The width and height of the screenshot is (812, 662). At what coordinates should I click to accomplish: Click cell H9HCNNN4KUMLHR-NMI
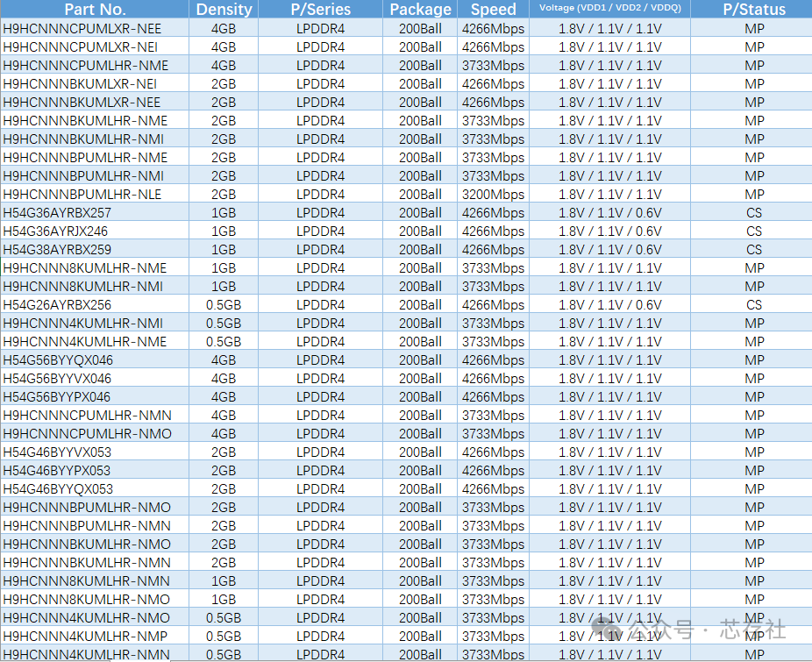tap(95, 323)
